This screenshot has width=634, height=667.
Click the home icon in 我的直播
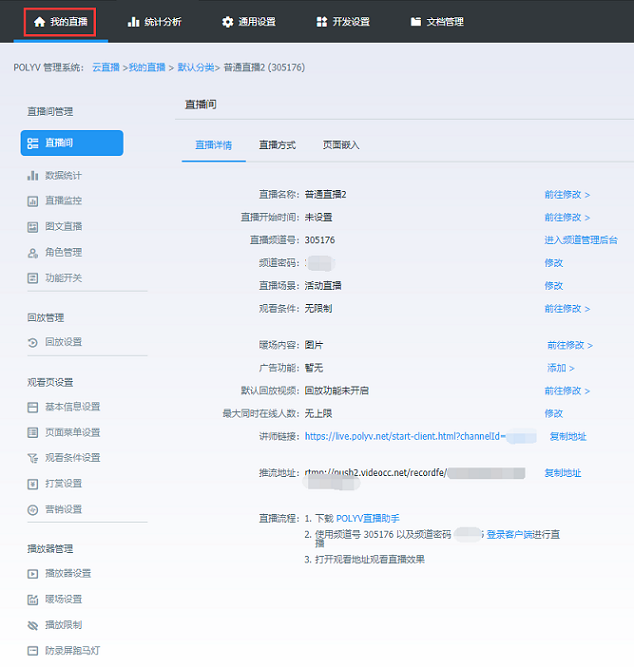(x=39, y=21)
